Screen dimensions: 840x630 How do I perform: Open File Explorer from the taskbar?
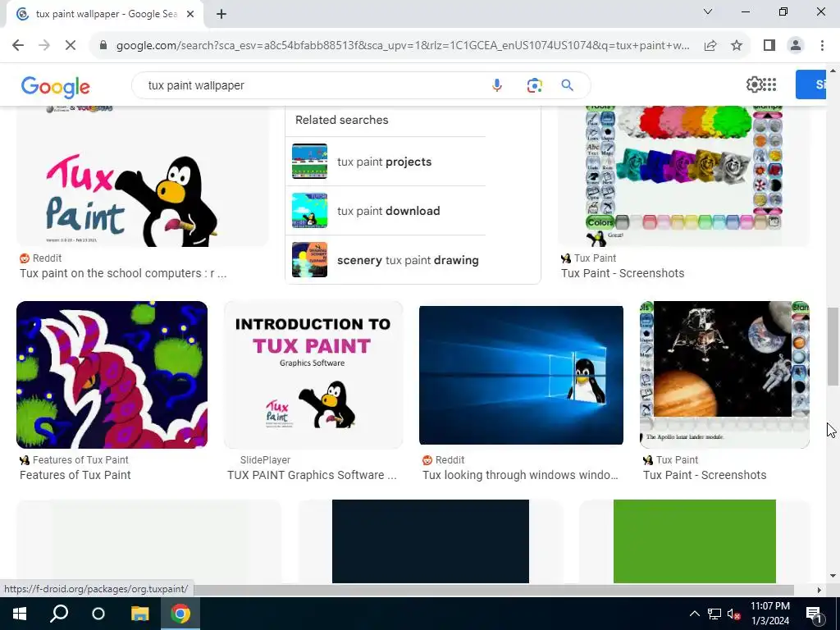click(x=139, y=614)
